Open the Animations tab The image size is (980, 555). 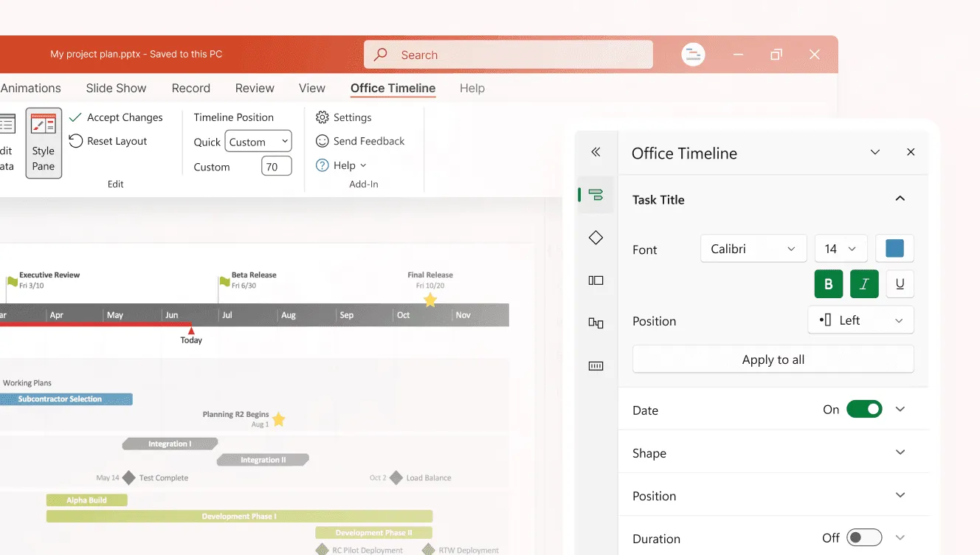pyautogui.click(x=30, y=88)
